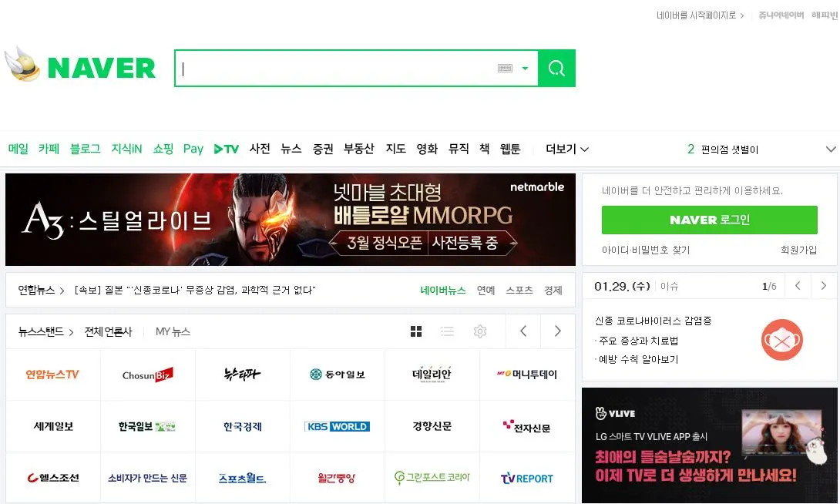Expand the trending searches chevron
840x504 pixels.
click(830, 150)
